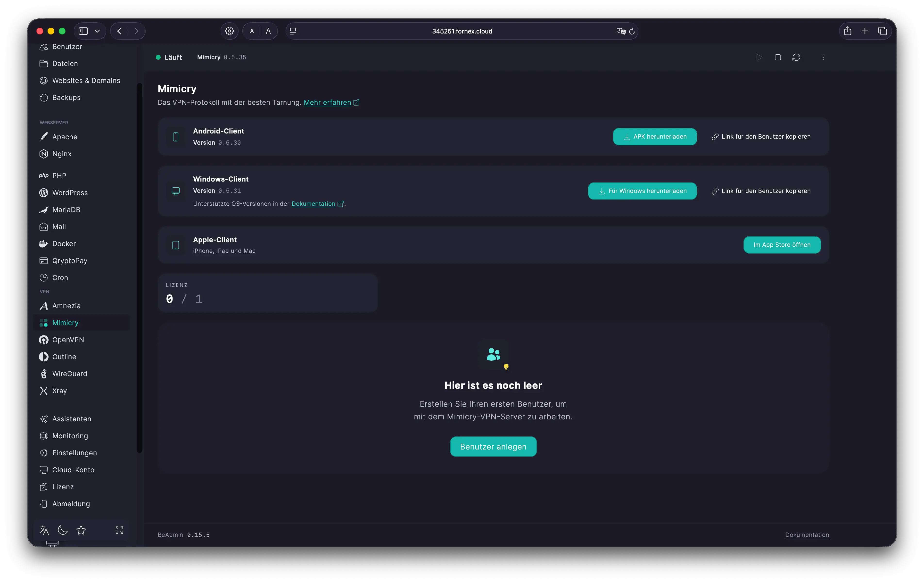
Task: Toggle dark mode with moon icon
Action: pyautogui.click(x=63, y=530)
